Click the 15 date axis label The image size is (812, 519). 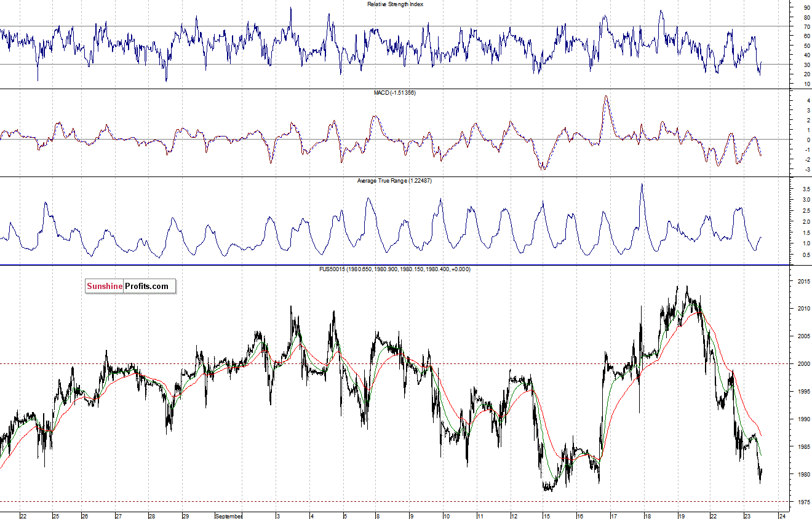click(546, 516)
